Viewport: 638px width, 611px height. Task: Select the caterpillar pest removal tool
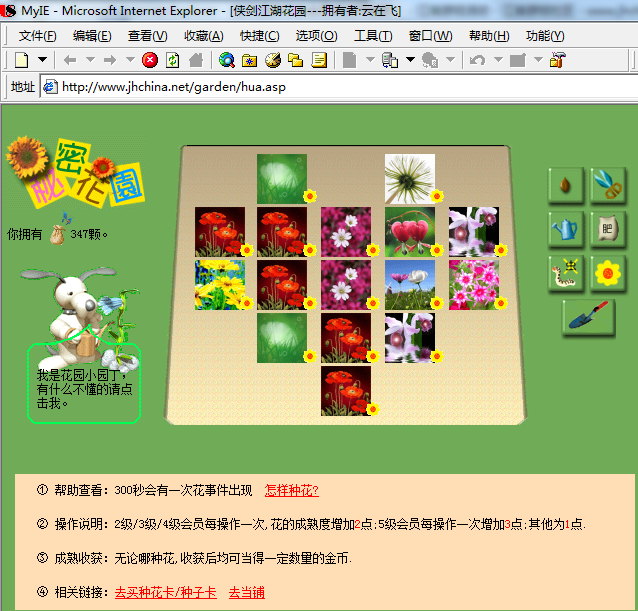(566, 273)
